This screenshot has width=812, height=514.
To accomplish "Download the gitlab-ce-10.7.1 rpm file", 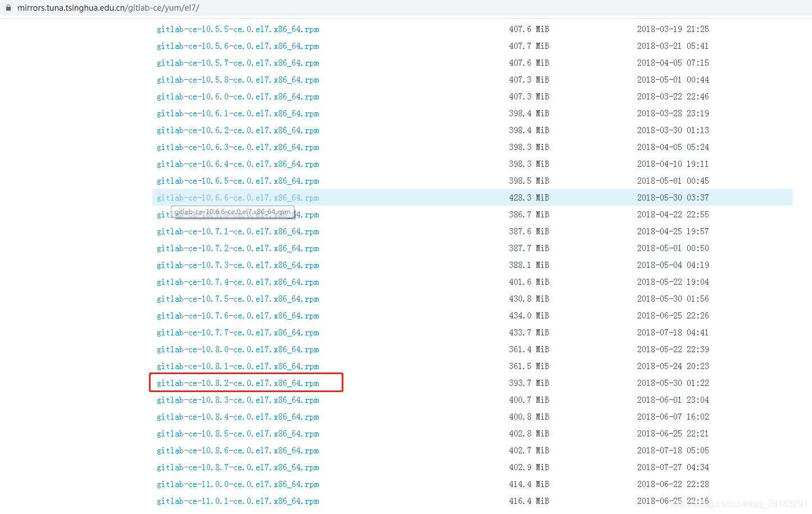I will [x=238, y=231].
